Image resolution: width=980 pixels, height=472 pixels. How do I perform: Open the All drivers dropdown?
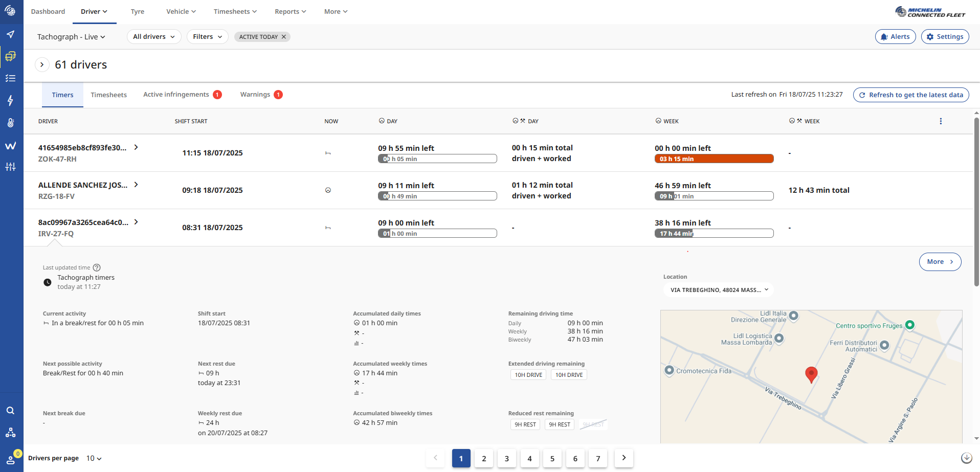coord(154,37)
